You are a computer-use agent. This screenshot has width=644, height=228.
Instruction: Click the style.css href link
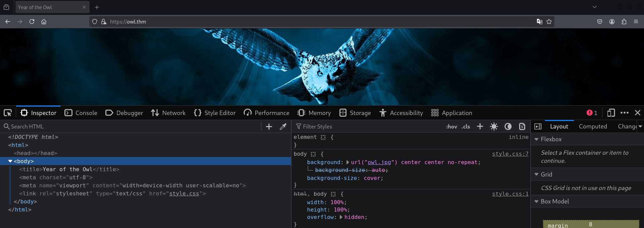184,194
